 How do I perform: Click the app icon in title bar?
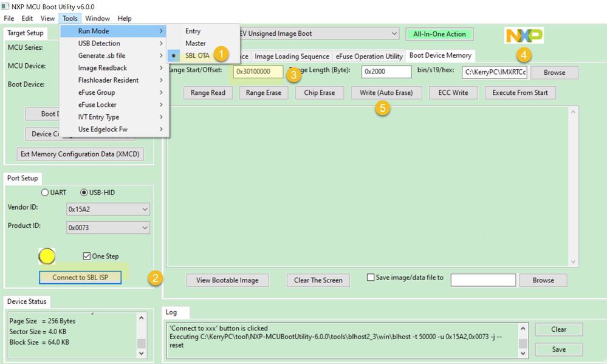coord(5,7)
